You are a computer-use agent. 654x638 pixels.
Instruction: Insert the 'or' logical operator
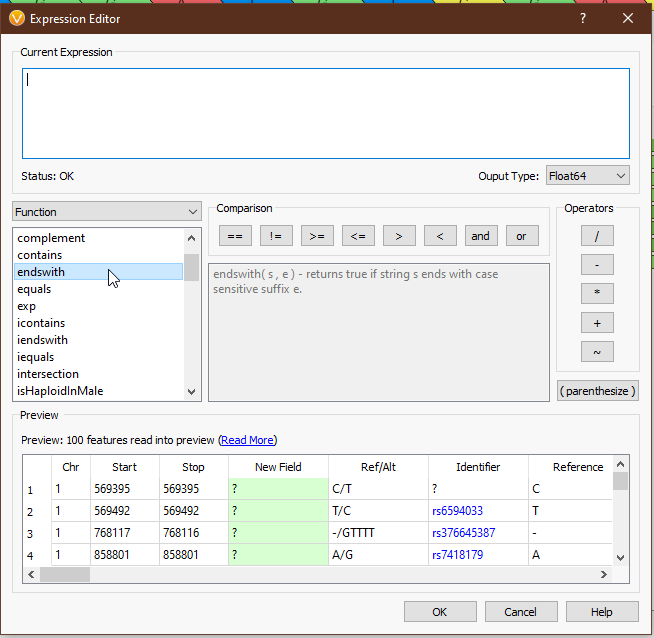(x=522, y=236)
